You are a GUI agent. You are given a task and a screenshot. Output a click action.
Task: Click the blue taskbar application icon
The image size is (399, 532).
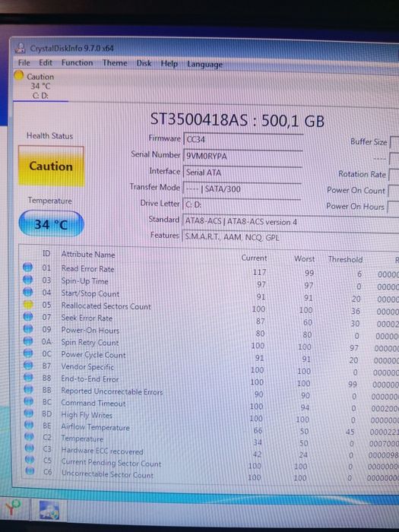pyautogui.click(x=49, y=510)
